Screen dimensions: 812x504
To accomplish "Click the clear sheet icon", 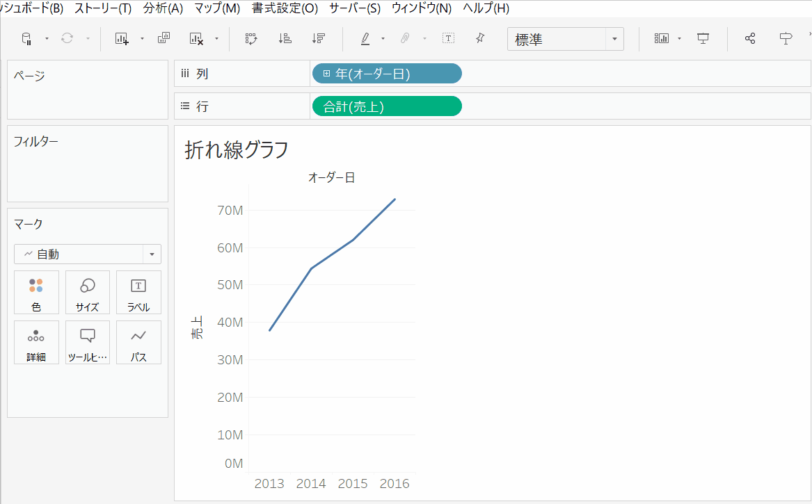I will (196, 39).
